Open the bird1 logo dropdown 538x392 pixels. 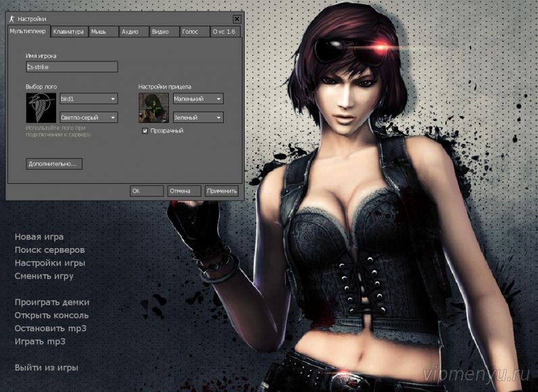pos(89,99)
